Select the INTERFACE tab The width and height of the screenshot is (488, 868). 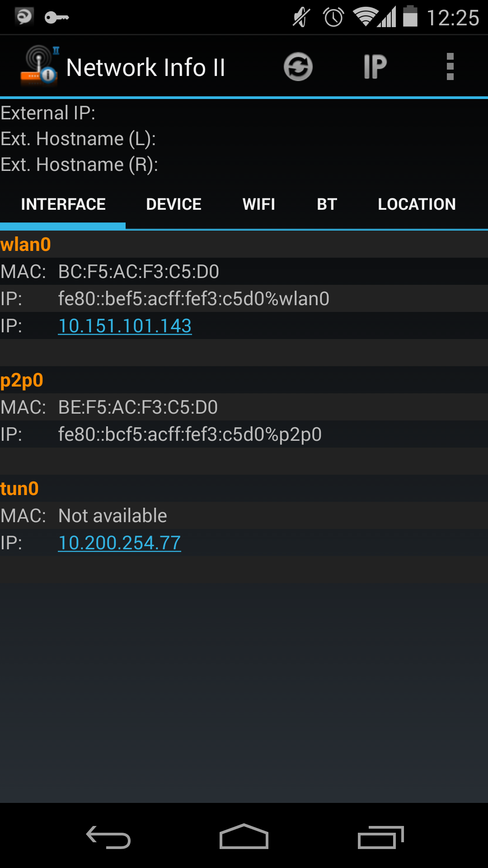coord(63,204)
